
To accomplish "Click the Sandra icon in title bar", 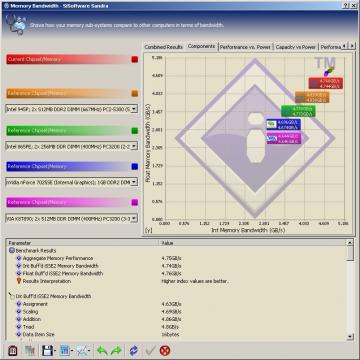I will pos(6,6).
